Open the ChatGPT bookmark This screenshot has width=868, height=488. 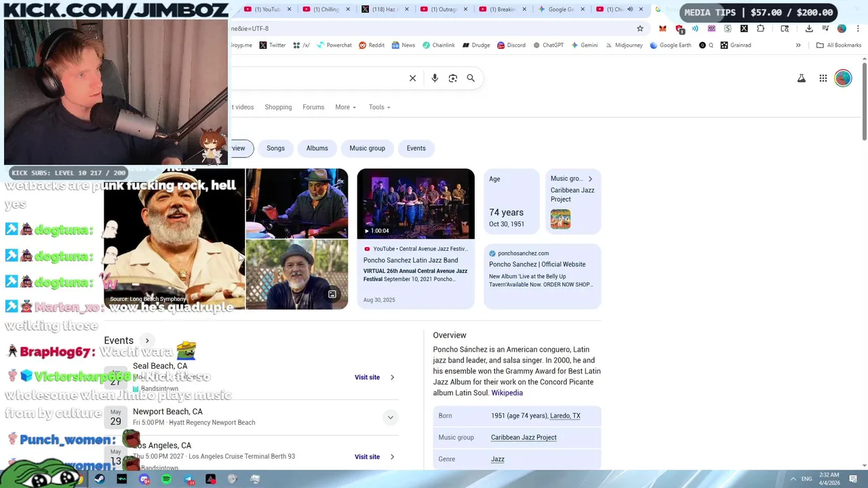548,45
